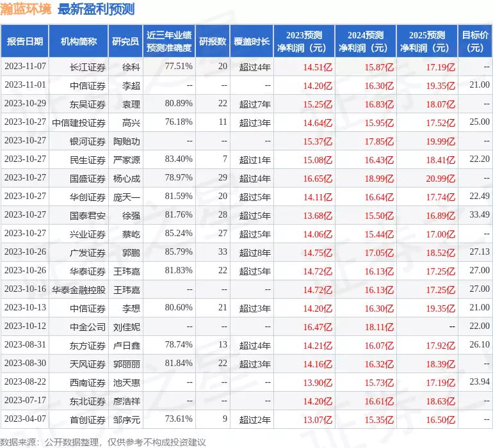Select date cell 2023-10-13
This screenshot has width=493, height=448.
coord(25,307)
